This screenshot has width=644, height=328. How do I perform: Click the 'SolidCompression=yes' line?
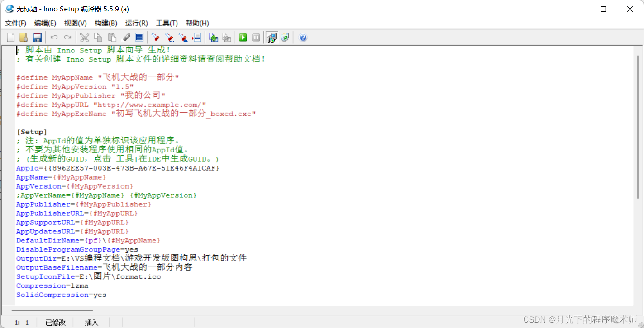[x=61, y=295]
